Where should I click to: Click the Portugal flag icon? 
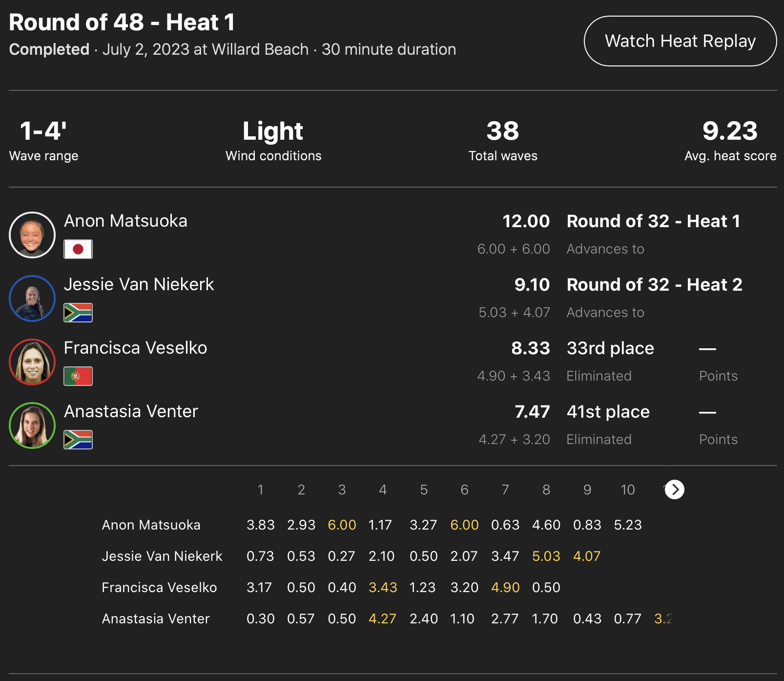(78, 376)
